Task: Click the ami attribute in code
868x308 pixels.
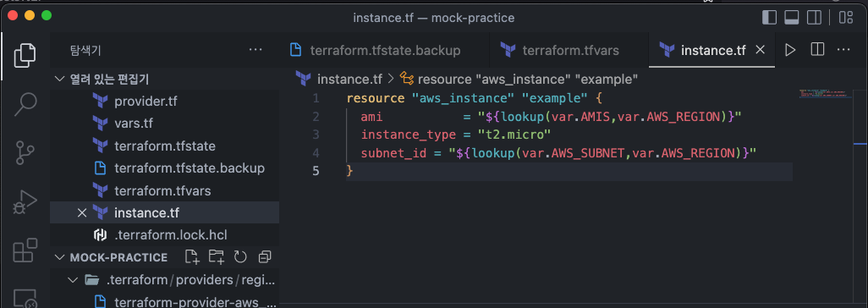Action: point(372,117)
